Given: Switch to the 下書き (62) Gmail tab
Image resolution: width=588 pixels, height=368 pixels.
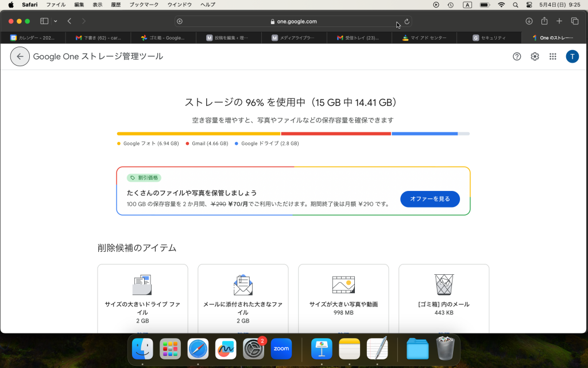Looking at the screenshot, I should click(x=98, y=37).
